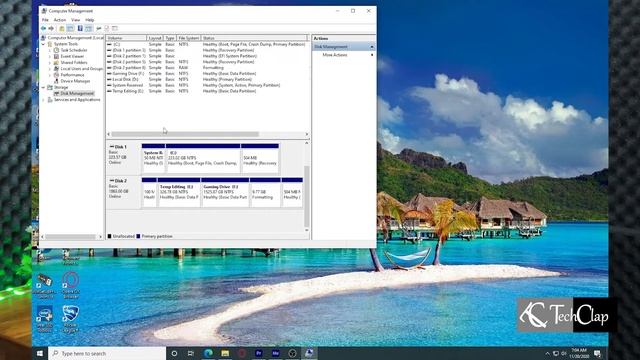Select the System Reserved volume row

[x=207, y=85]
